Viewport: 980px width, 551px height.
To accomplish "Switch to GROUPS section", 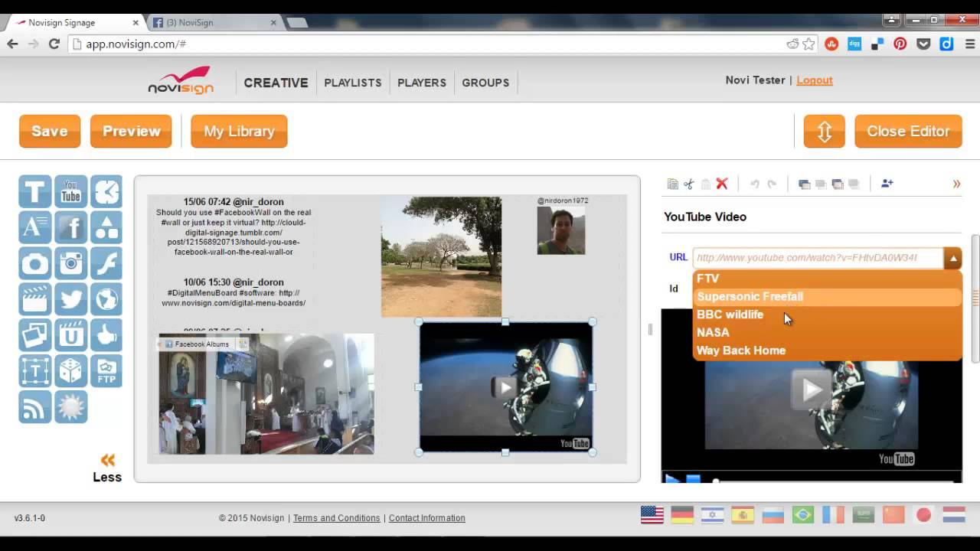I will coord(485,83).
